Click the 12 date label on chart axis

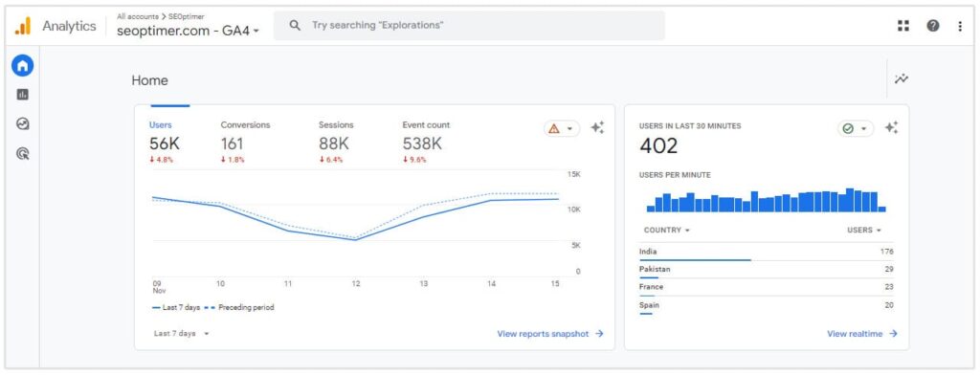(356, 284)
